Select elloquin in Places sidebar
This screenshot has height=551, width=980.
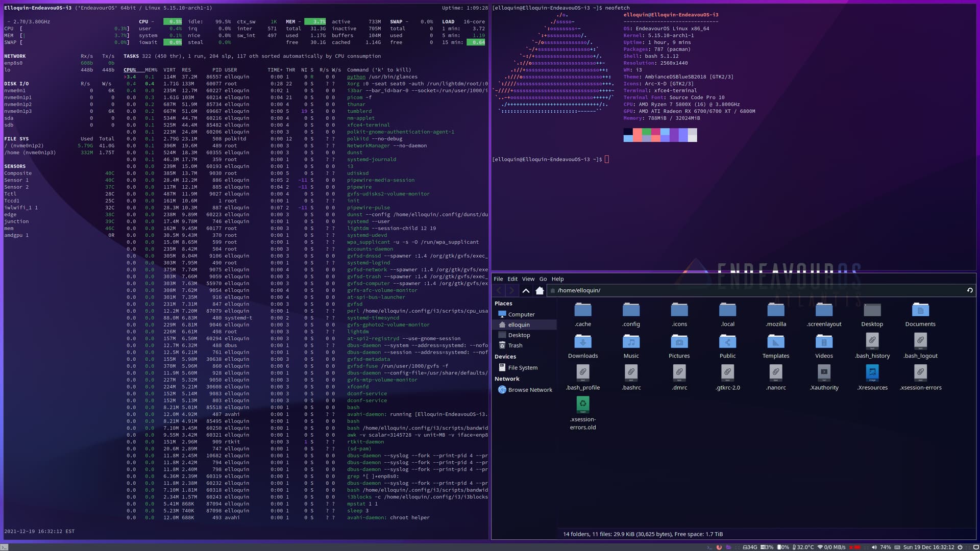(525, 325)
